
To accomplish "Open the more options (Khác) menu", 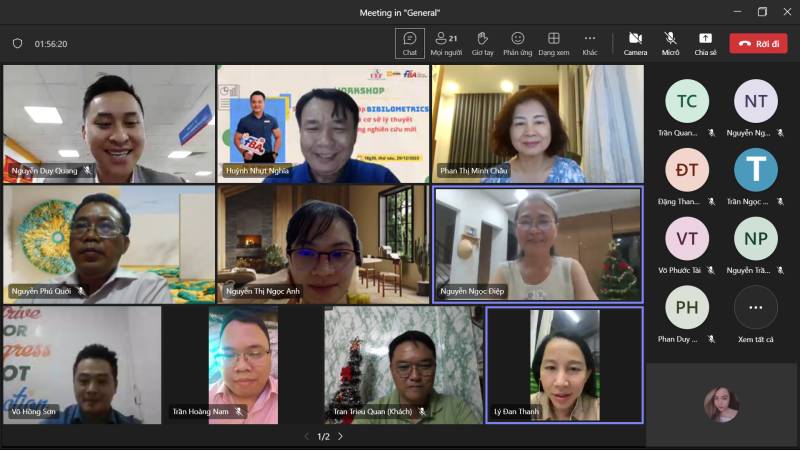I will click(590, 43).
